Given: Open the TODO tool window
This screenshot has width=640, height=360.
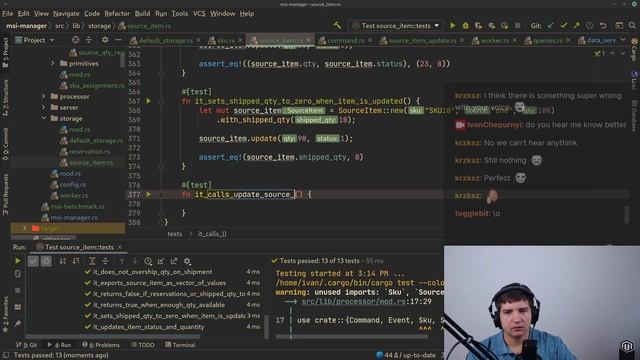Looking at the screenshot, I should (143, 345).
